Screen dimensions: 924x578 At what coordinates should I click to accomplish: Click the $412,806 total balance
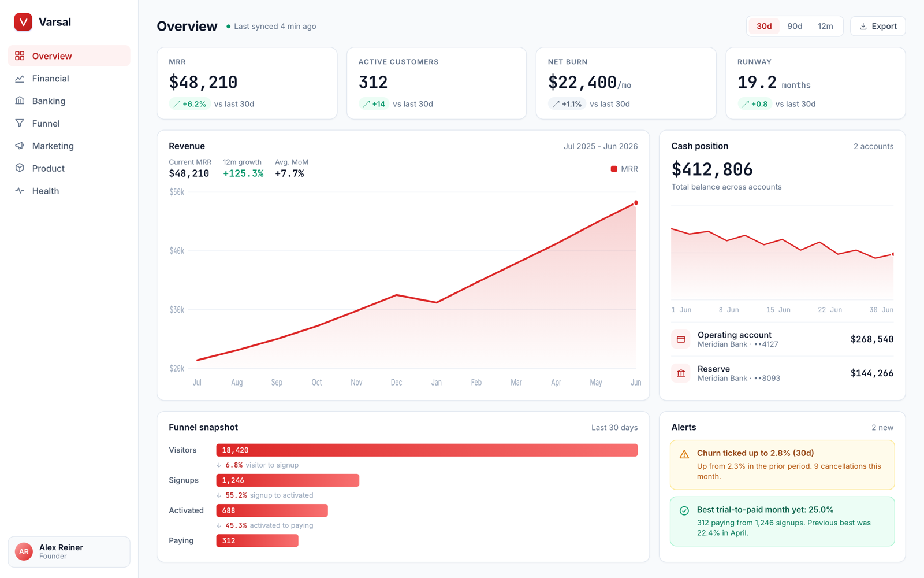pyautogui.click(x=712, y=169)
